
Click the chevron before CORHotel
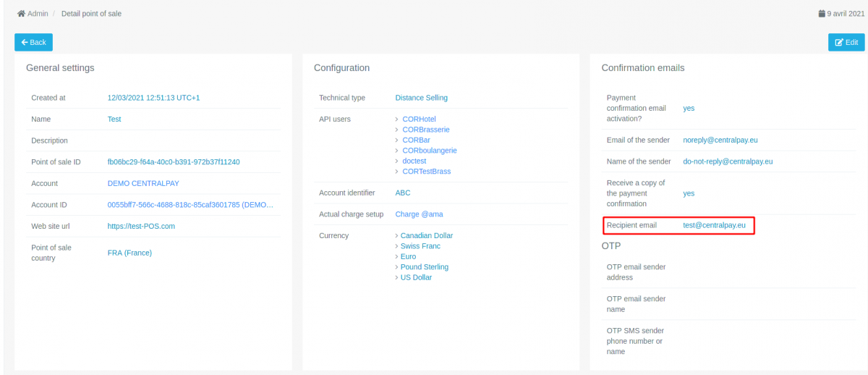[x=397, y=119]
